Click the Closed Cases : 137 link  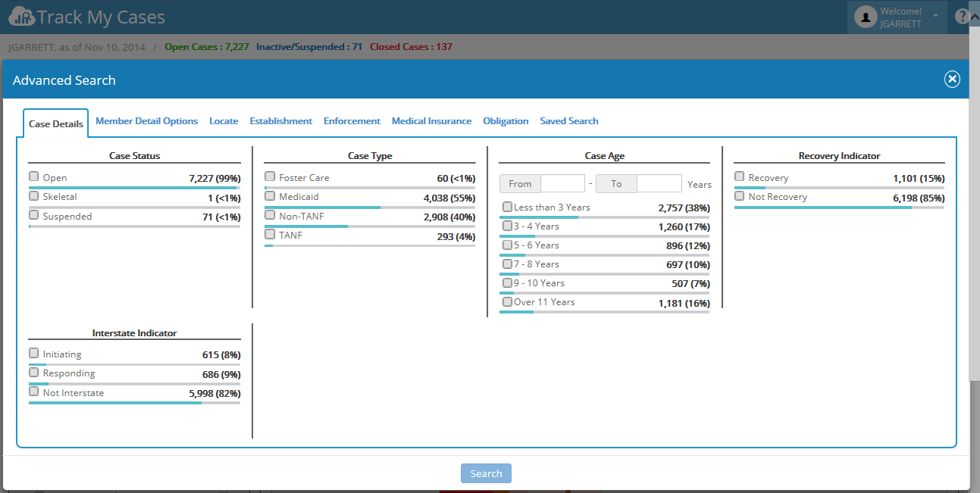[411, 47]
